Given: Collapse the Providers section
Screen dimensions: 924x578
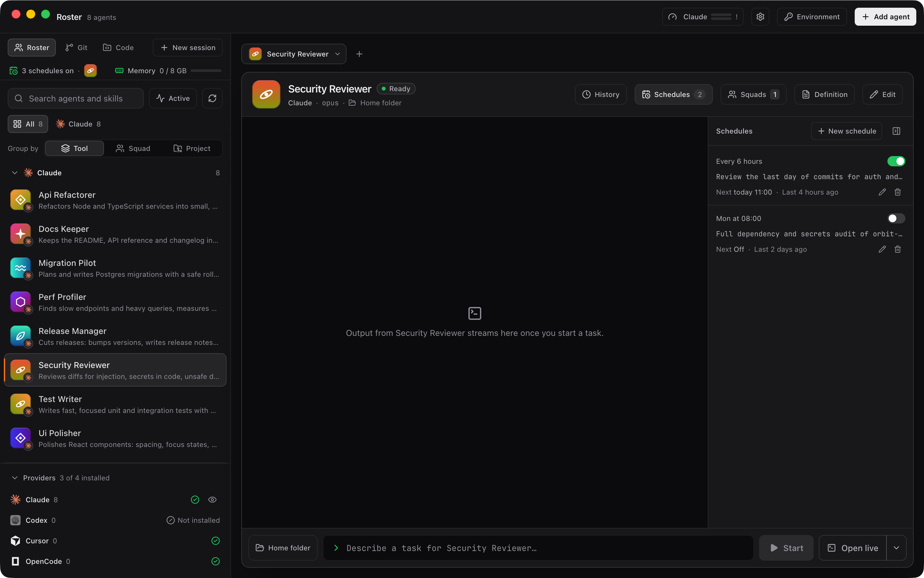Looking at the screenshot, I should (15, 478).
